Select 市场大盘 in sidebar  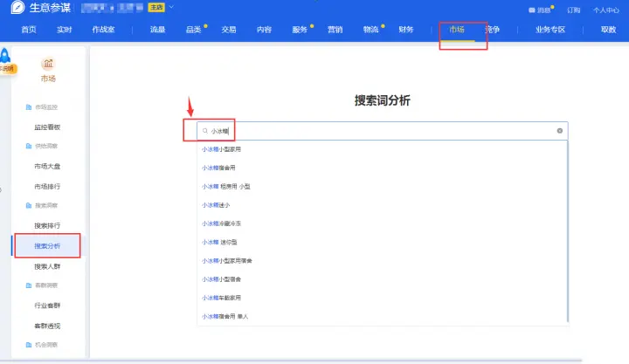point(47,165)
